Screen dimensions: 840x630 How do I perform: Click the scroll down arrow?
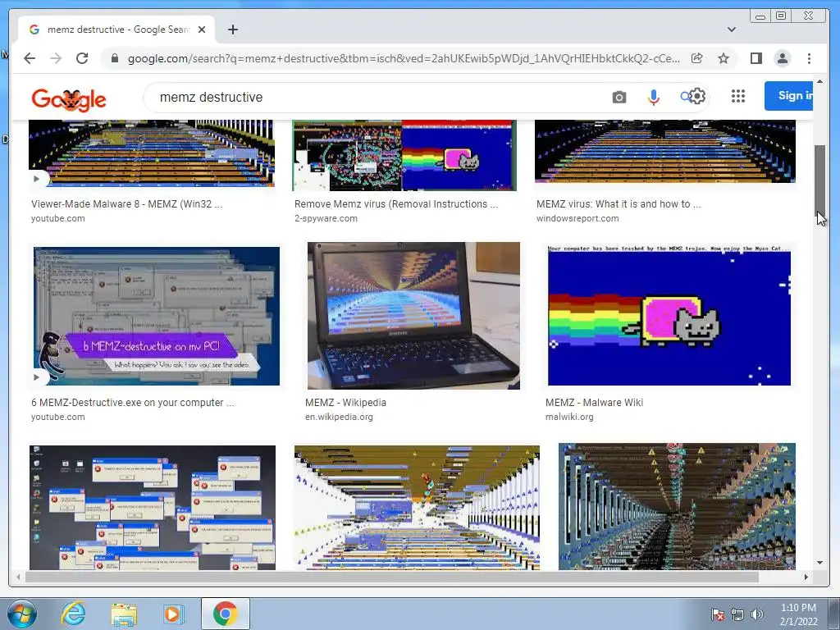point(819,563)
